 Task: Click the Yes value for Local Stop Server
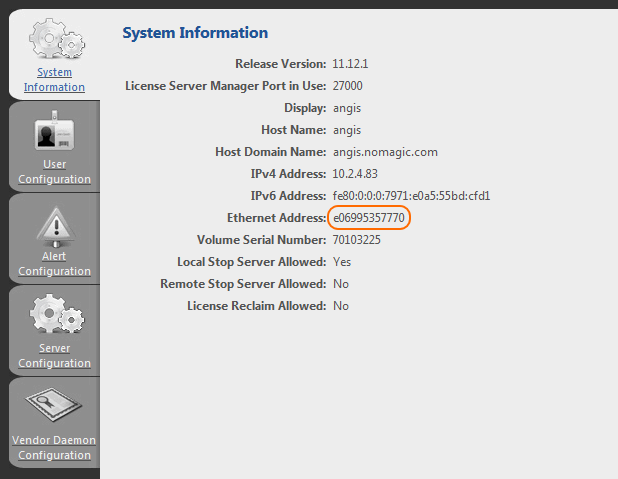(342, 262)
